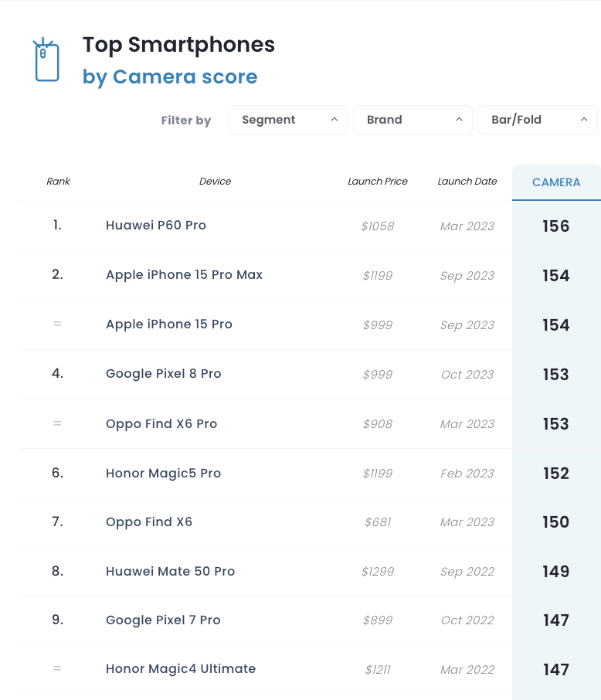The image size is (601, 700).
Task: Open the Oppo Find X6 link
Action: coord(149,522)
